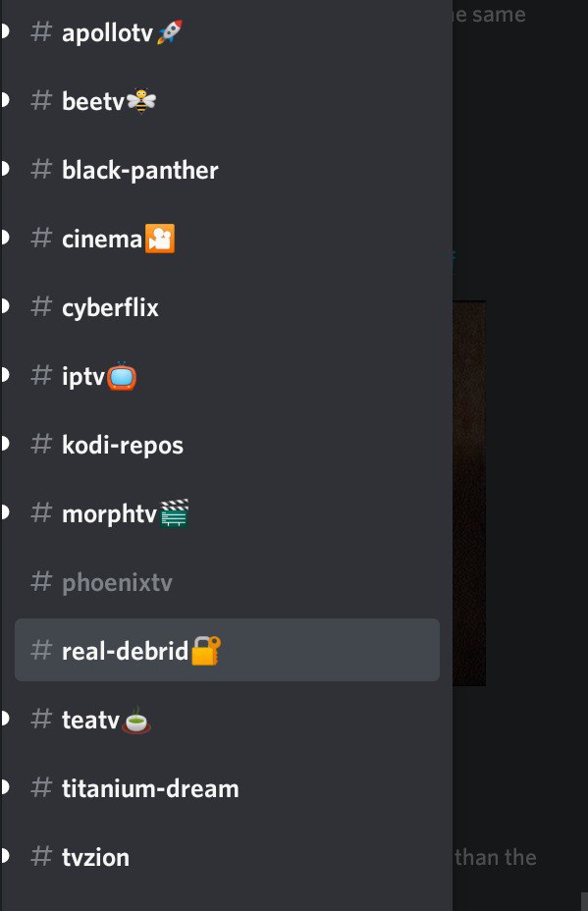This screenshot has width=588, height=911.
Task: Click the dimmed image behind the channel drawer
Action: tap(469, 493)
